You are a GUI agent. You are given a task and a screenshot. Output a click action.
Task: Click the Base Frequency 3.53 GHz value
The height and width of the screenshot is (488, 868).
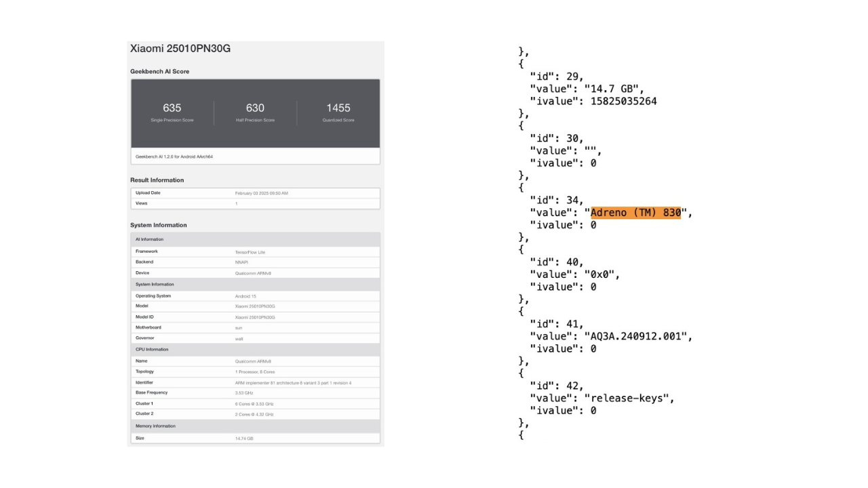244,393
